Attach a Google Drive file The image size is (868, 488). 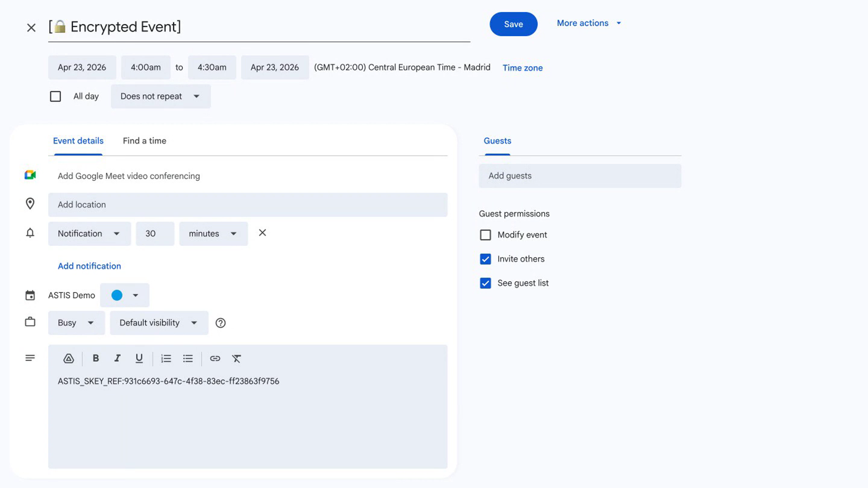click(x=69, y=358)
